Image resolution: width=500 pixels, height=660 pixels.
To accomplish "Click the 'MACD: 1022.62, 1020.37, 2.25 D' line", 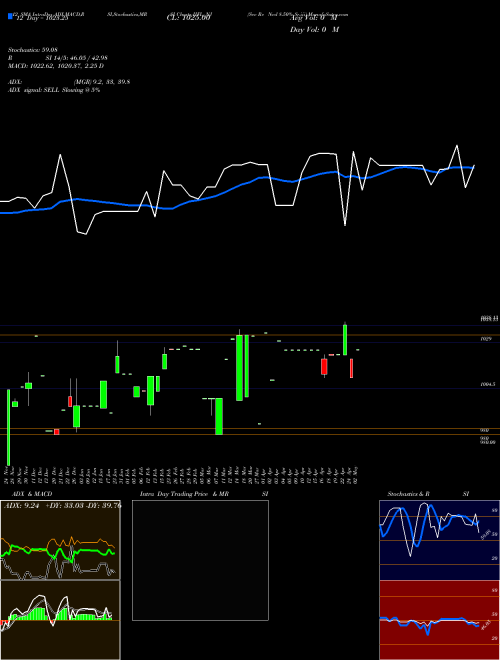I will pos(56,66).
